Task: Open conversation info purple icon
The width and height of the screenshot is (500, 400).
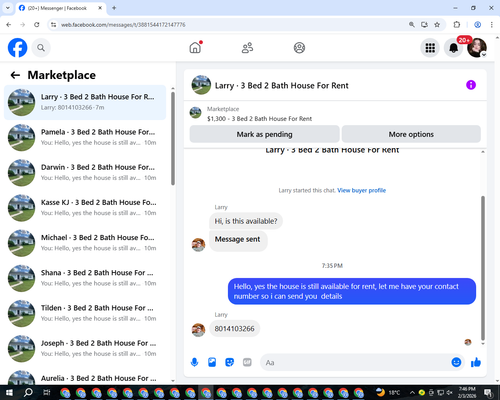Action: pos(471,85)
